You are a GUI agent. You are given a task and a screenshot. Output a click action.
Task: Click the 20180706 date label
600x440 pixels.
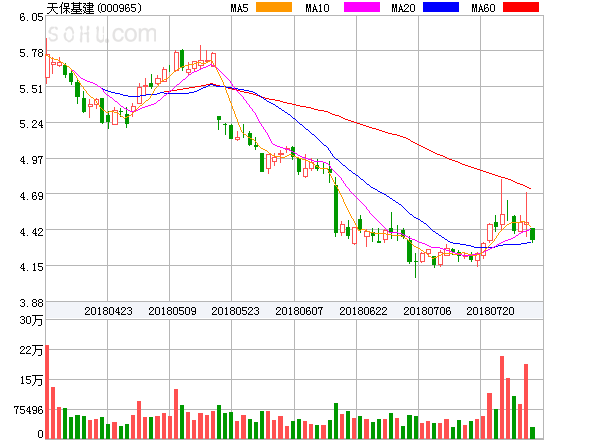[427, 311]
